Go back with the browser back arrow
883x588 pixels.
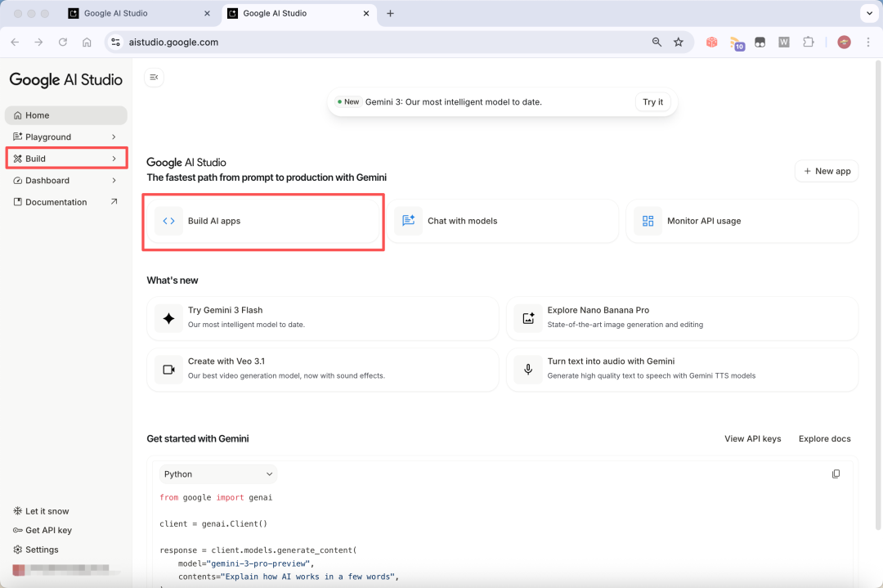(x=15, y=43)
